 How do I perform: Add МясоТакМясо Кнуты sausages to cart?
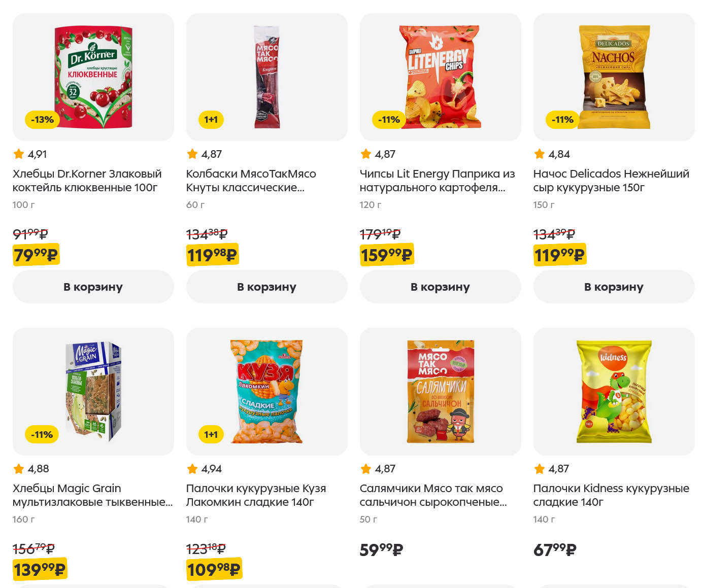[x=266, y=287]
